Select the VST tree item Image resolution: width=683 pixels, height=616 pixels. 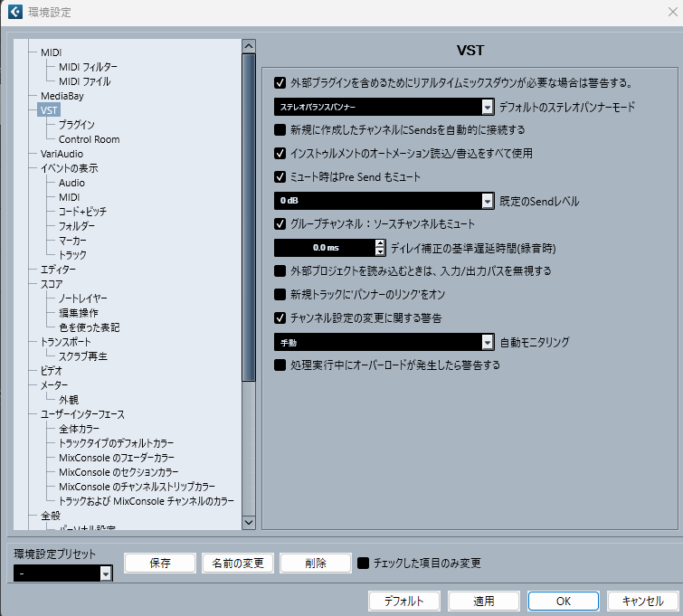click(x=48, y=110)
